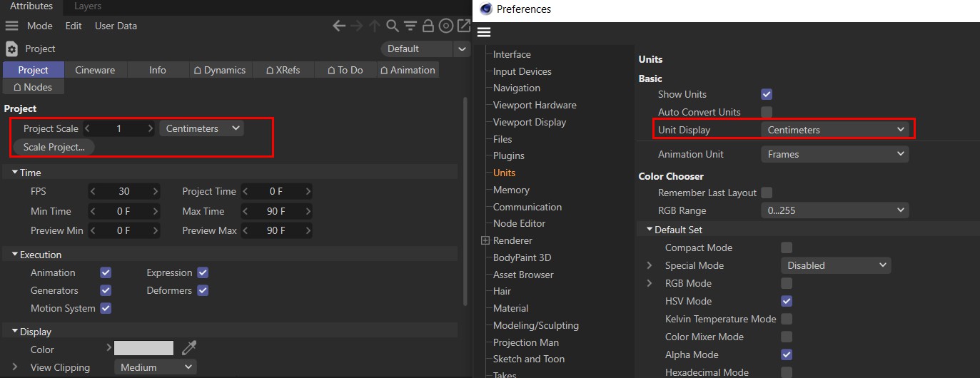This screenshot has width=980, height=378.
Task: Enable Kelvin Temperature Mode checkbox
Action: (787, 319)
